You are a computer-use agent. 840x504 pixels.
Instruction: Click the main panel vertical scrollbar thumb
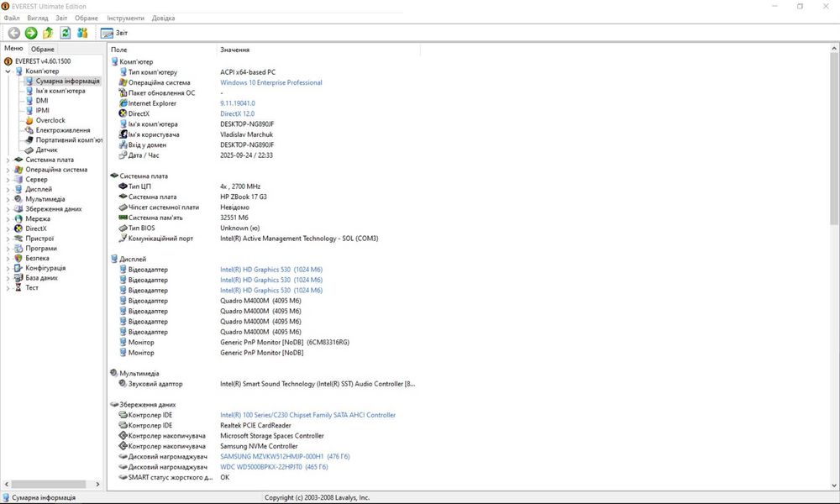pyautogui.click(x=834, y=139)
